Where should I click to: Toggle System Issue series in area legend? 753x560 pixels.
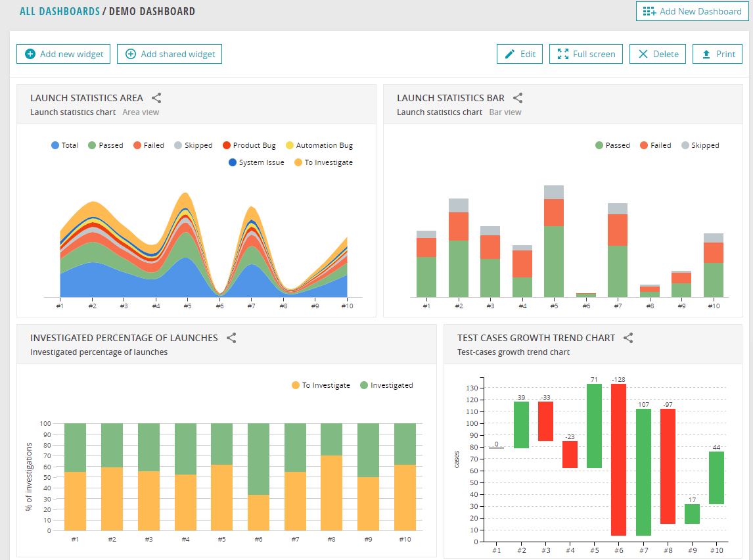tap(256, 163)
